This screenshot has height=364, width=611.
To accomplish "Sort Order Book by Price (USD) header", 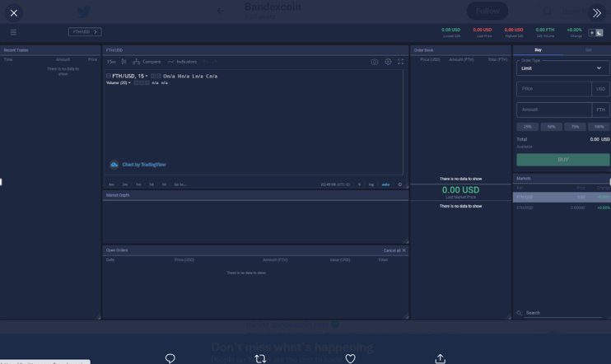I will [x=430, y=59].
